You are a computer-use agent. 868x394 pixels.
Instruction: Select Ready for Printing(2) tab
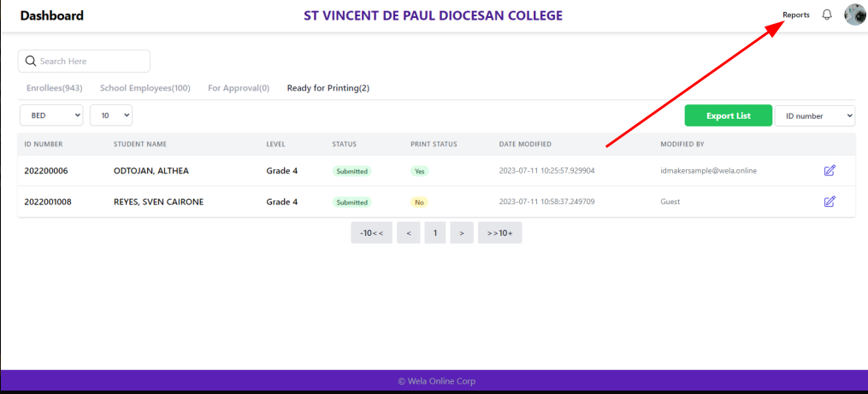click(x=328, y=88)
